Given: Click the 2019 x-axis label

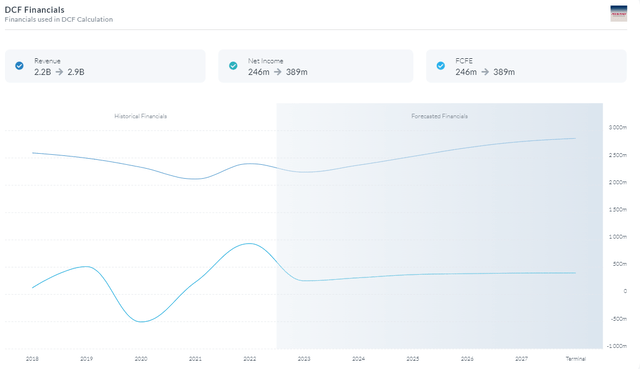Looking at the screenshot, I should (87, 359).
